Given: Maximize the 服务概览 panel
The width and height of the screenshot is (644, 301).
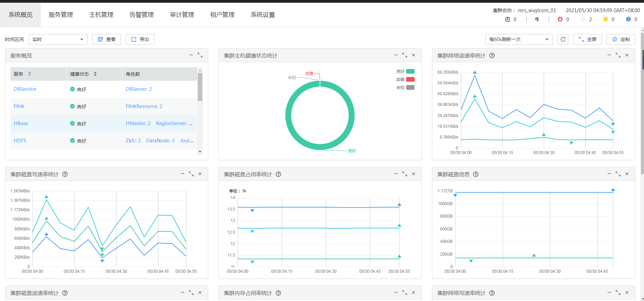Looking at the screenshot, I should (x=200, y=55).
